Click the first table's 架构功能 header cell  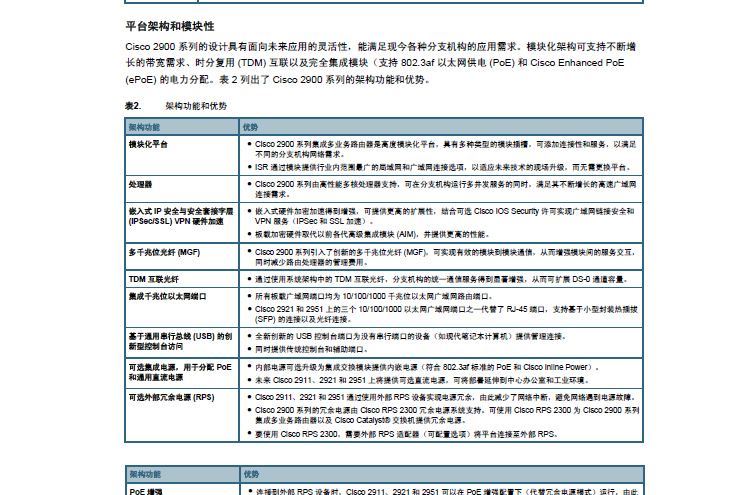point(182,127)
